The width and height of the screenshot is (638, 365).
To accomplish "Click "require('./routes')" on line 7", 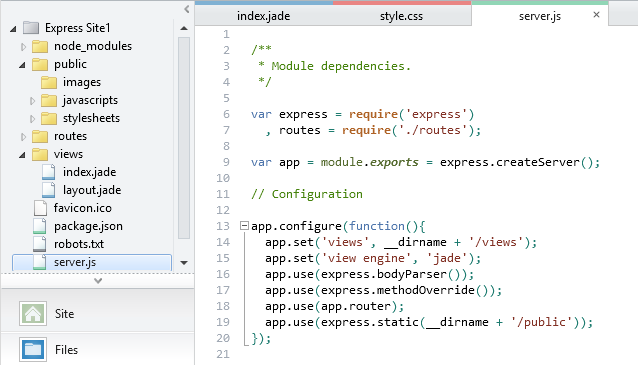I will (408, 130).
